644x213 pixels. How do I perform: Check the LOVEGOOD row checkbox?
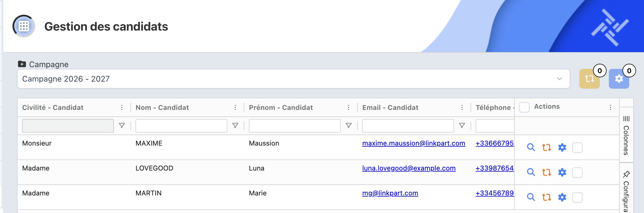pyautogui.click(x=577, y=172)
